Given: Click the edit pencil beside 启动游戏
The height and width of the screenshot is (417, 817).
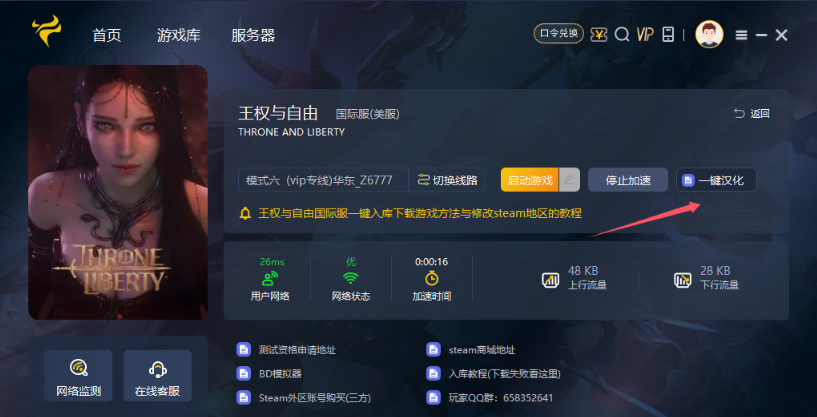Looking at the screenshot, I should (569, 180).
